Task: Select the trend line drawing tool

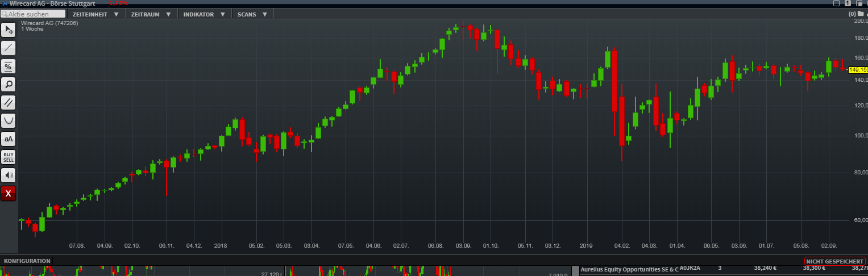Action: [x=9, y=48]
